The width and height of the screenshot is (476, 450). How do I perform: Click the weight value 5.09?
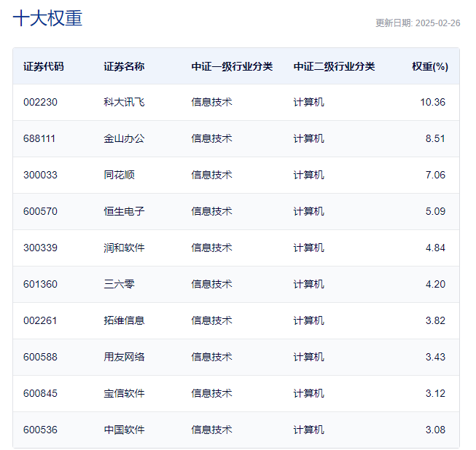pyautogui.click(x=435, y=211)
